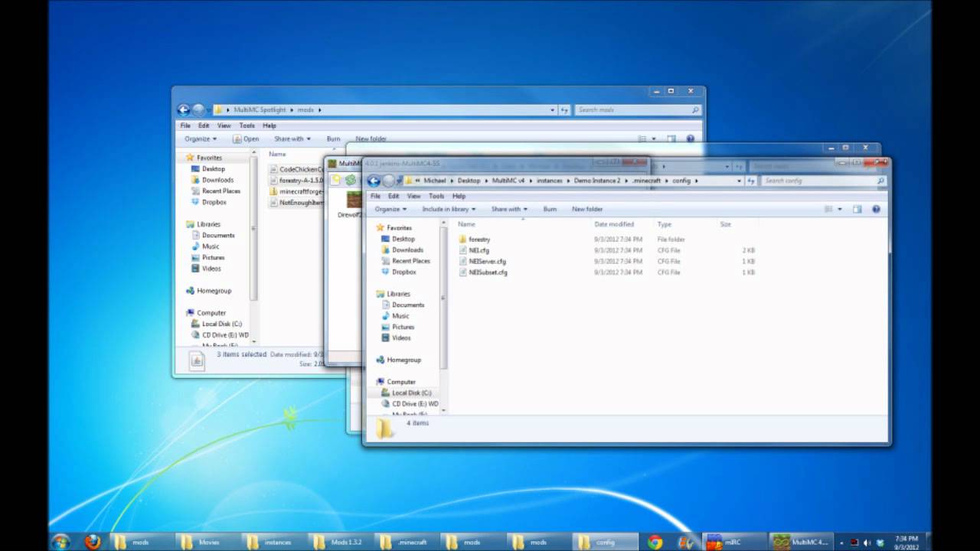Select the CodeChicken file in mods window
Screen dimensions: 980x551
tap(296, 169)
